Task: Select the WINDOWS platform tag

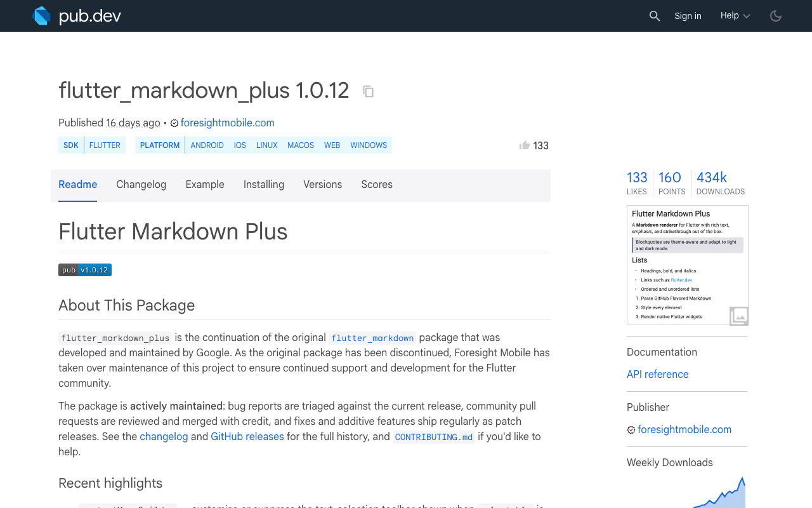Action: point(369,145)
